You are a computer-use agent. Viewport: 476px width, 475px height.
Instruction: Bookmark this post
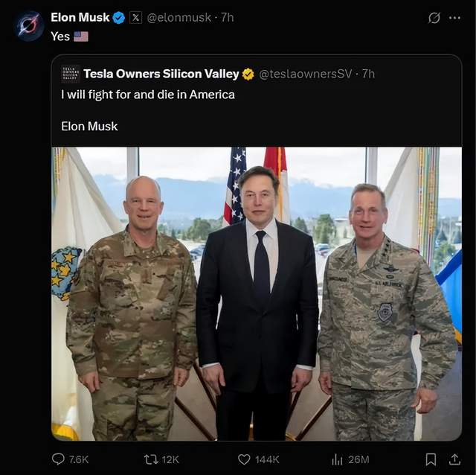431,459
